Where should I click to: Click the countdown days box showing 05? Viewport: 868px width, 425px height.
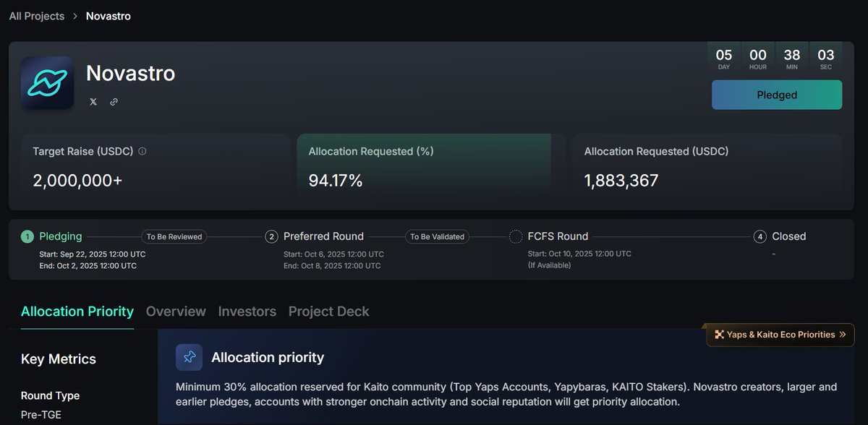724,58
